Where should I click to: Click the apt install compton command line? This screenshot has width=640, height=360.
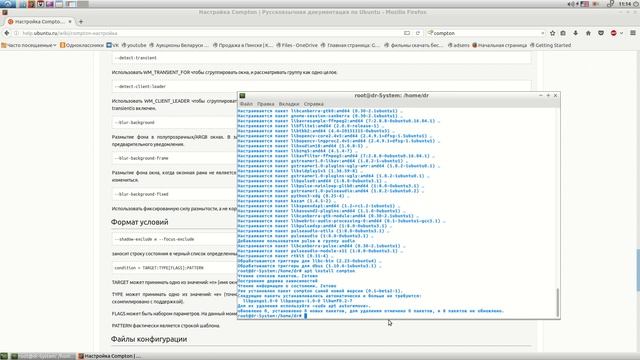pyautogui.click(x=296, y=271)
